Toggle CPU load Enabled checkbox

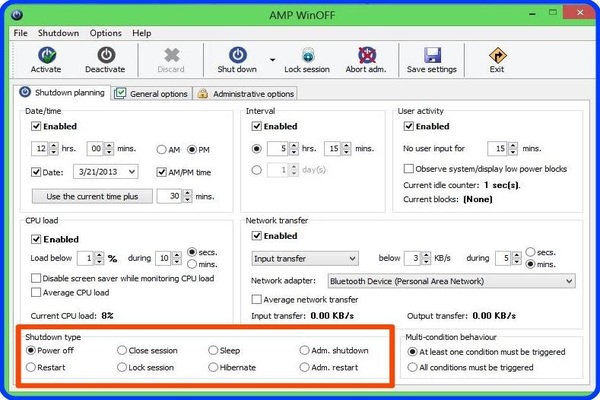point(36,239)
